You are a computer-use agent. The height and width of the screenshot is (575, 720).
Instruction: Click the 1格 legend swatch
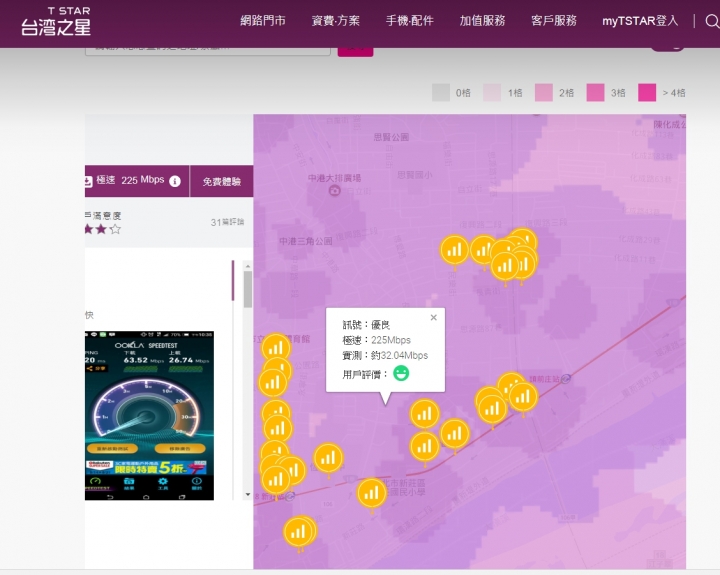tap(492, 93)
